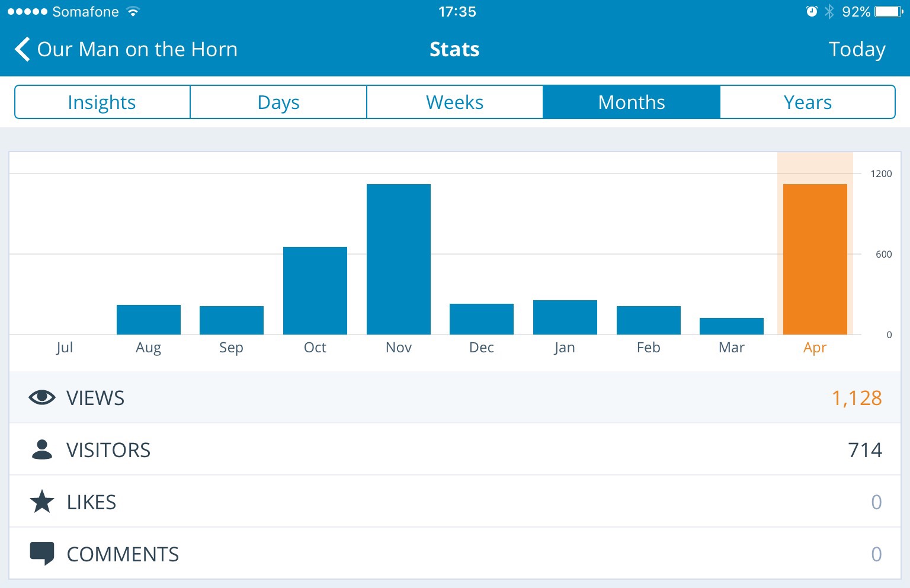This screenshot has width=910, height=588.
Task: Click the Views eye icon
Action: click(x=42, y=398)
